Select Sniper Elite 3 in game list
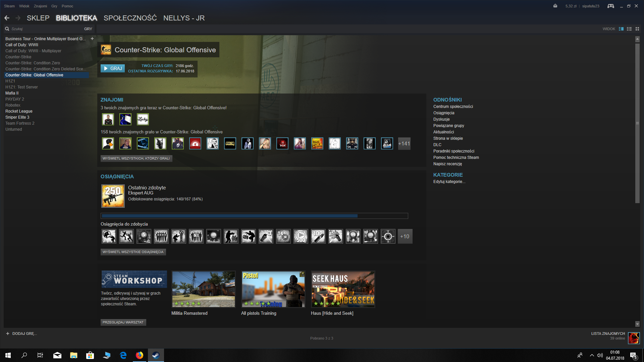 (17, 117)
